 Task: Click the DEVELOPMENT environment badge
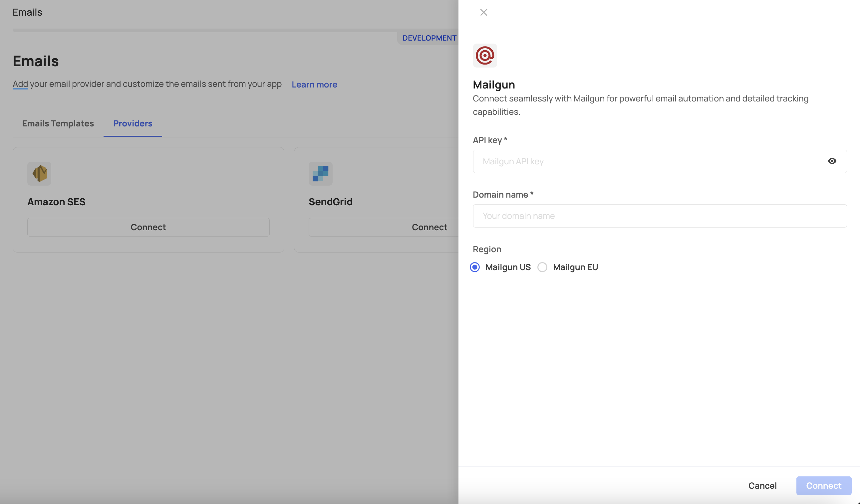429,38
